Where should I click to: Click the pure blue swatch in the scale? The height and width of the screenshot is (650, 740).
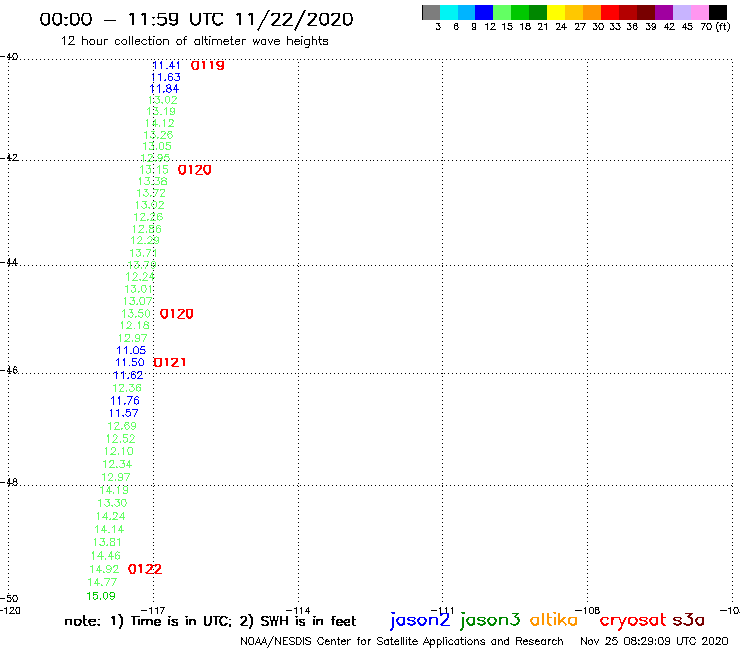coord(485,12)
